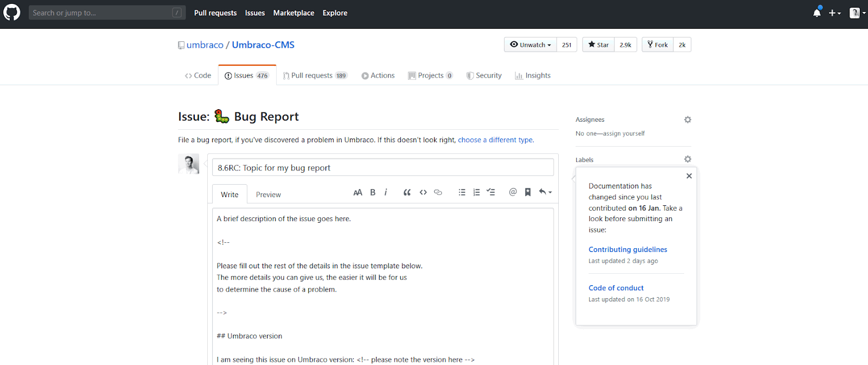The width and height of the screenshot is (868, 365).
Task: Open the Assignees gear settings
Action: click(x=687, y=119)
